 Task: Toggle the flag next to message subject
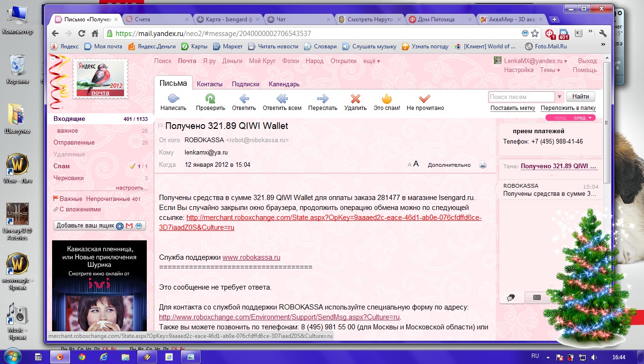point(160,126)
